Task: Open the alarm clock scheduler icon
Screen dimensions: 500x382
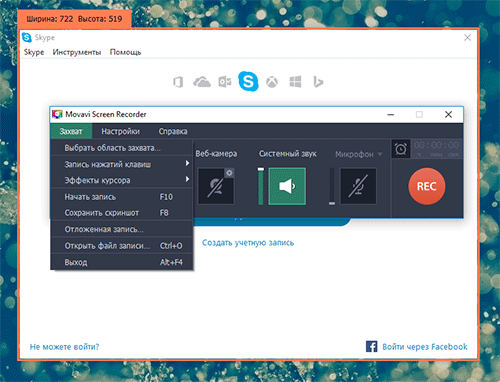Action: [401, 149]
